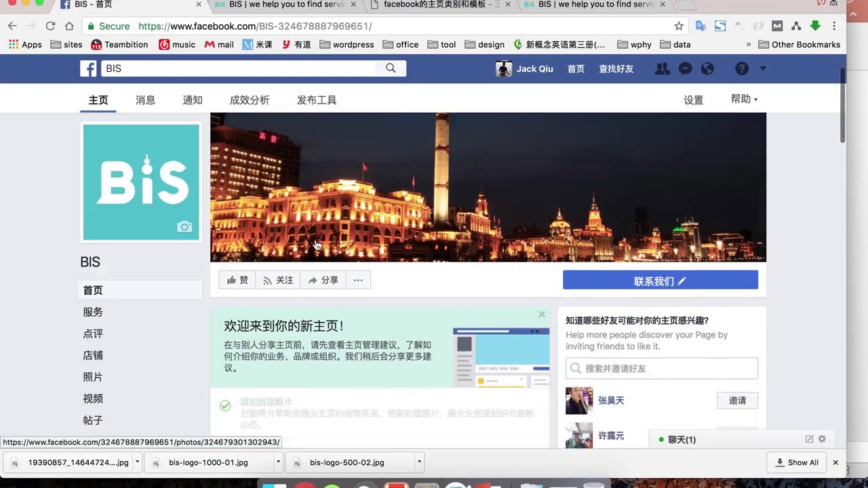Open the page's three-dot more options
The height and width of the screenshot is (488, 868).
pos(358,280)
